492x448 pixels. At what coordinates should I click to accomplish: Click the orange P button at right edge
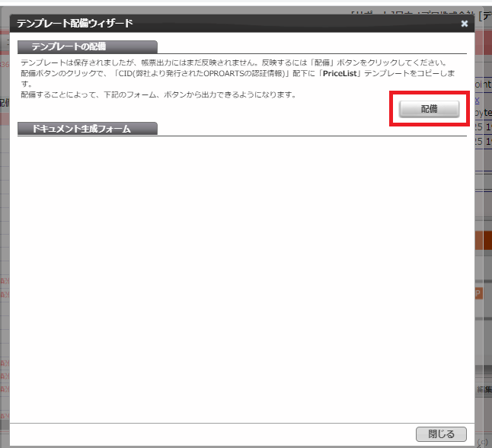[479, 293]
